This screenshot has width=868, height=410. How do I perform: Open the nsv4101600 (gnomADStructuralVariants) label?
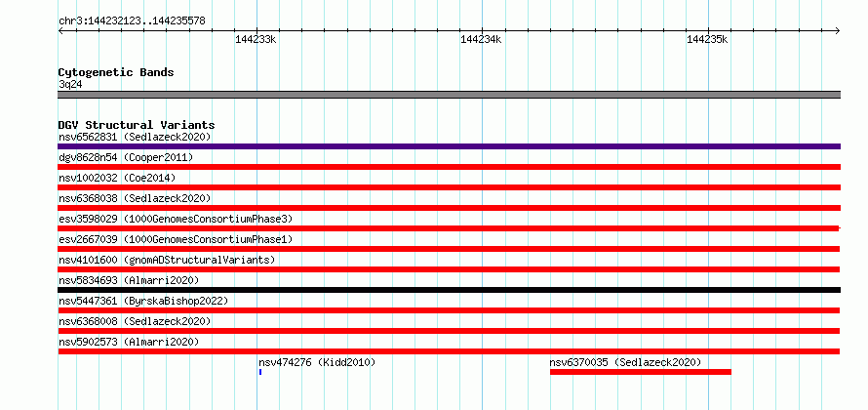click(167, 260)
